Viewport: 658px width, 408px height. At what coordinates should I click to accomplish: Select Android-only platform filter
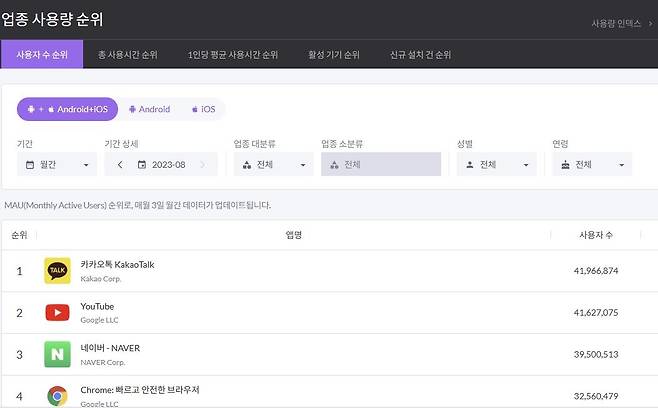point(150,109)
